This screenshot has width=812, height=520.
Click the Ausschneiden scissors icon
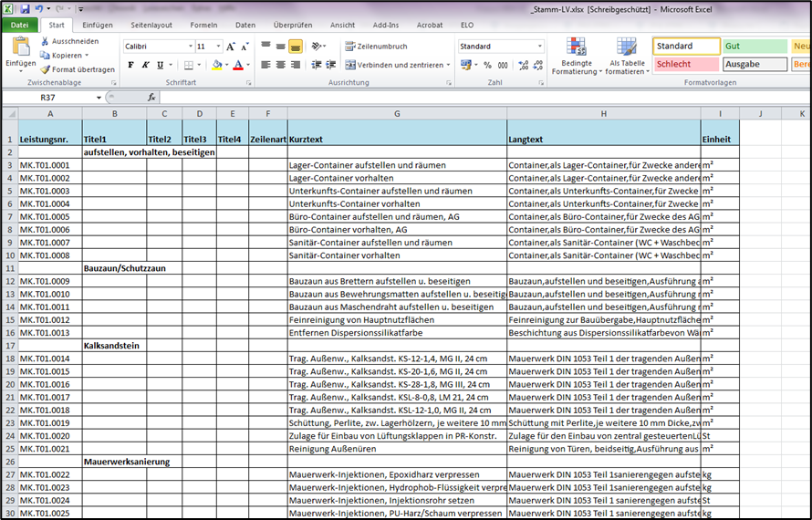coord(46,41)
